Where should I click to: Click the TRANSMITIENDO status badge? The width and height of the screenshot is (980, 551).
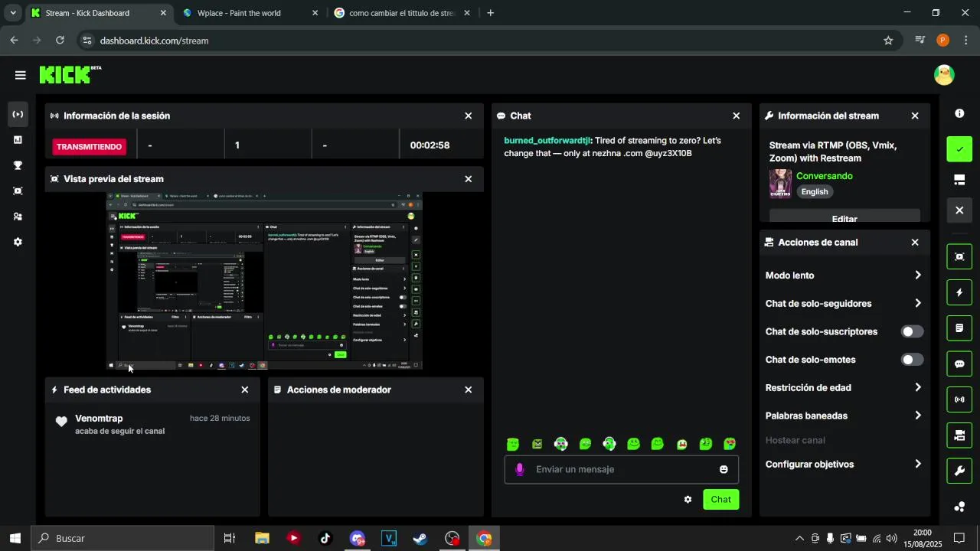coord(90,146)
